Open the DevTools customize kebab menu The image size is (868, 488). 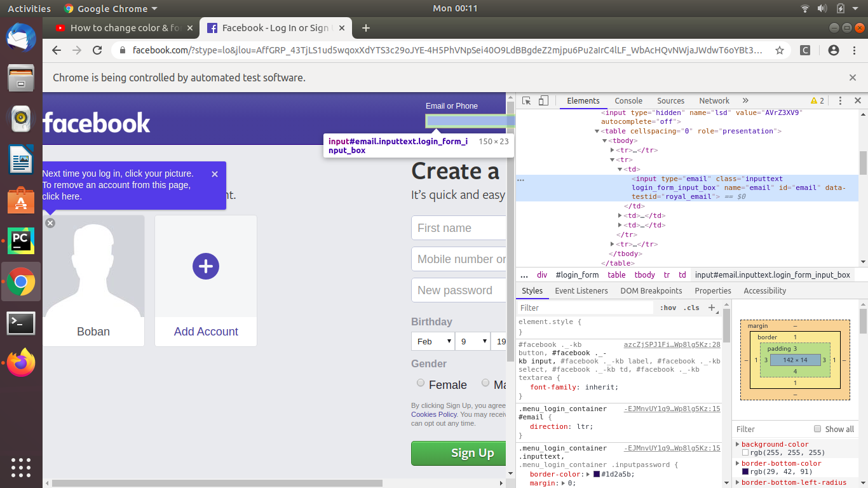pos(840,101)
